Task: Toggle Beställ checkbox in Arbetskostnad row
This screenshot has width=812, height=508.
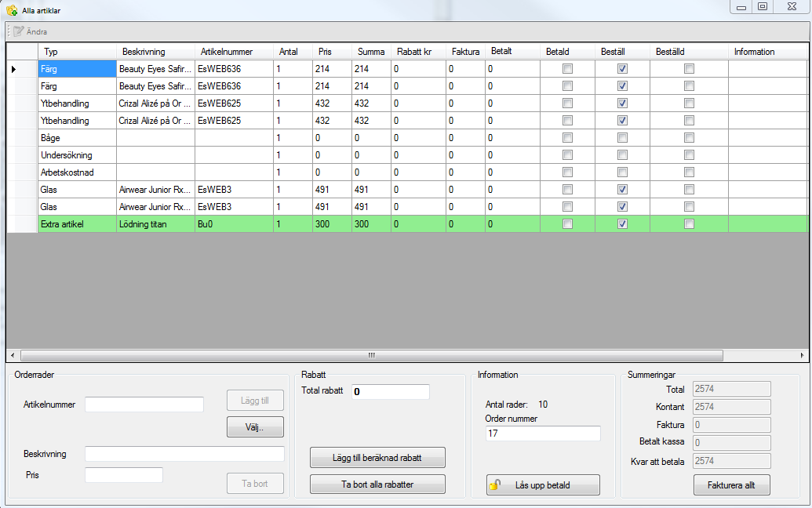Action: 622,172
